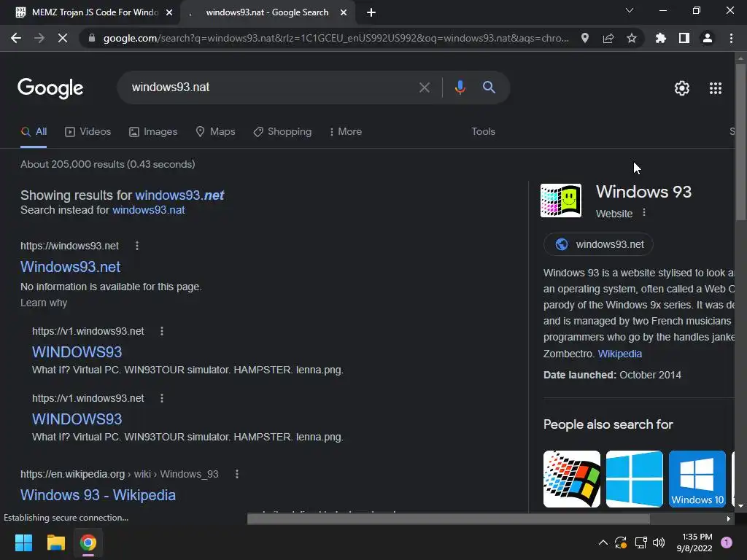Click the Learn why link

tap(44, 303)
